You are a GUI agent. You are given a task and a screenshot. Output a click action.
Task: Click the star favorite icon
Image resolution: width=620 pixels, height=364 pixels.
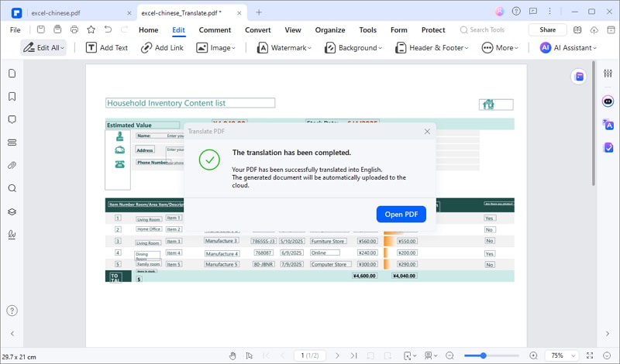[x=91, y=29]
